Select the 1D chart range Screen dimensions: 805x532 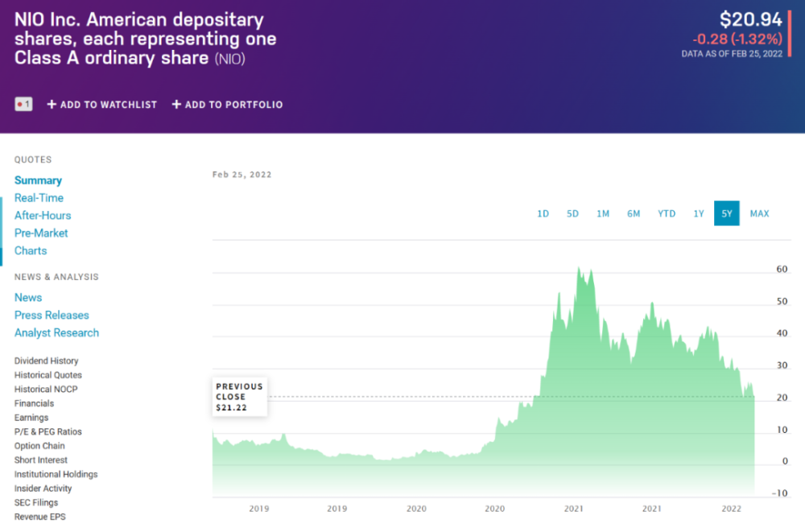point(543,213)
